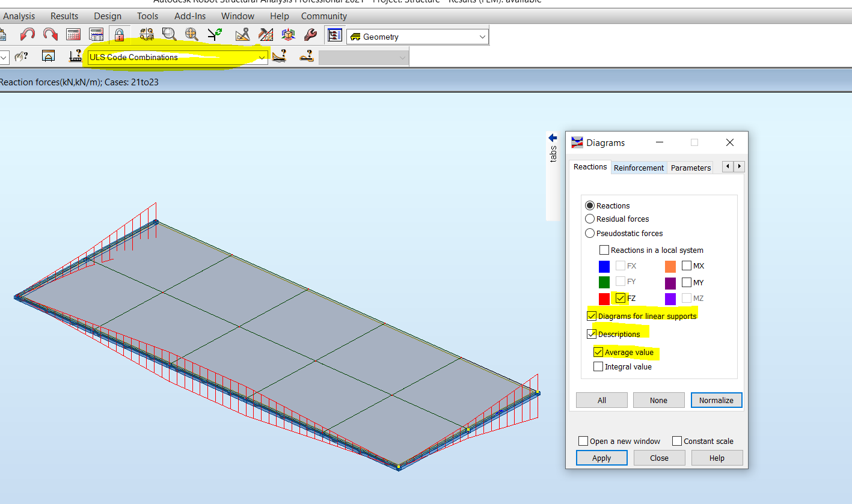Image resolution: width=852 pixels, height=504 pixels.
Task: Click the wrench preferences icon
Action: (x=310, y=34)
